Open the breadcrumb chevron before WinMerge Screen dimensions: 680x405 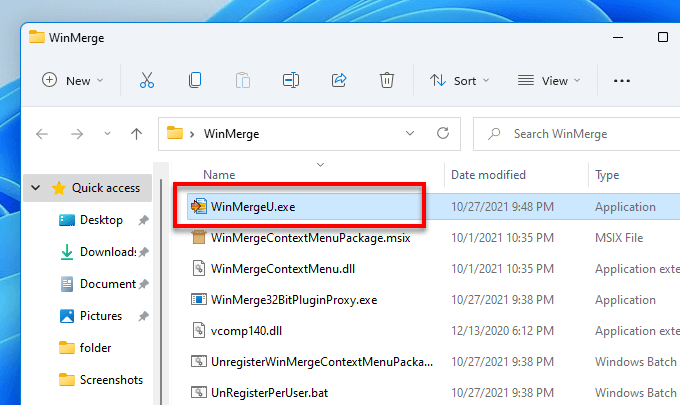[x=192, y=134]
